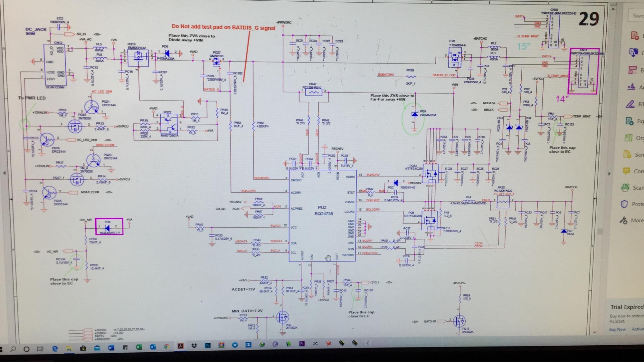Collapse the right tools pane arrow
644x362 pixels.
[x=609, y=174]
